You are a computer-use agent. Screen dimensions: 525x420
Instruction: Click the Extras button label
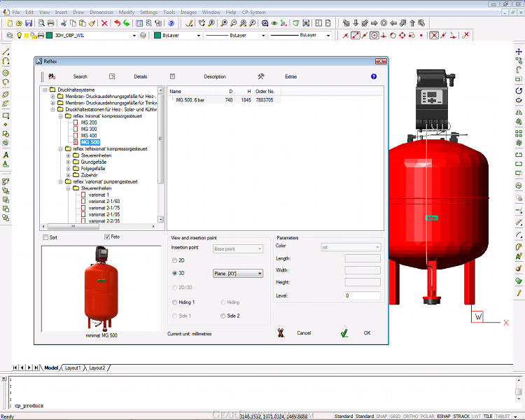pos(291,76)
